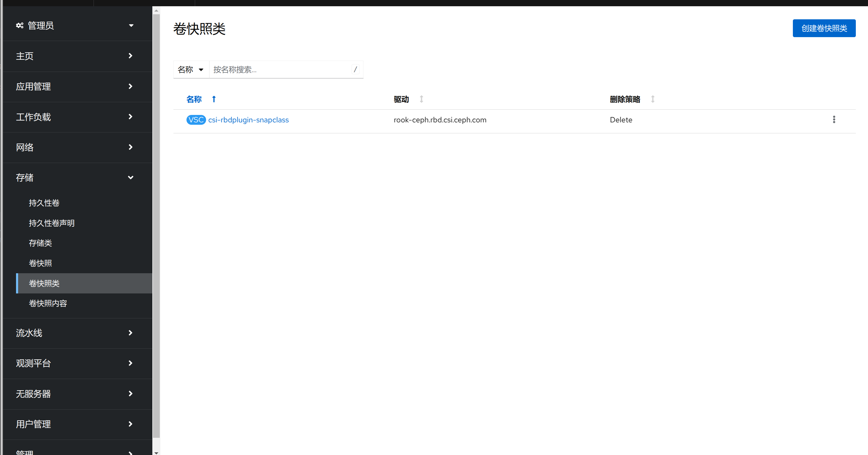Image resolution: width=868 pixels, height=455 pixels.
Task: Go to 持久性卷声明 page
Action: click(x=52, y=223)
